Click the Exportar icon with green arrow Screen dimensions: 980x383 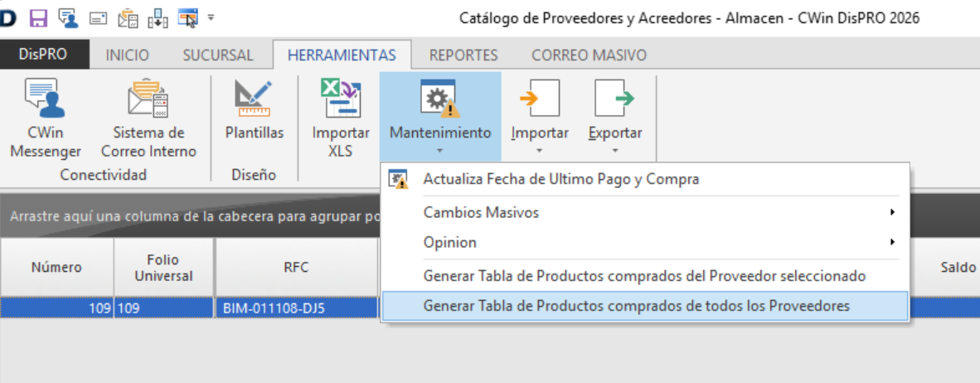(x=615, y=98)
